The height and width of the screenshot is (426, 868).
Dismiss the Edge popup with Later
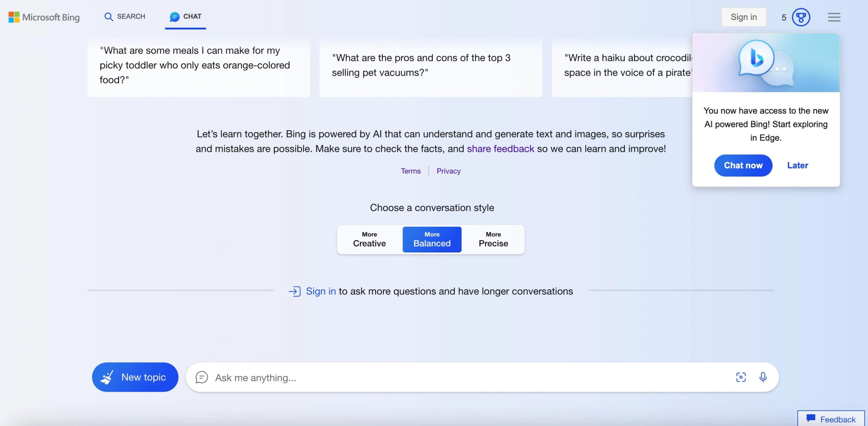[x=797, y=165]
